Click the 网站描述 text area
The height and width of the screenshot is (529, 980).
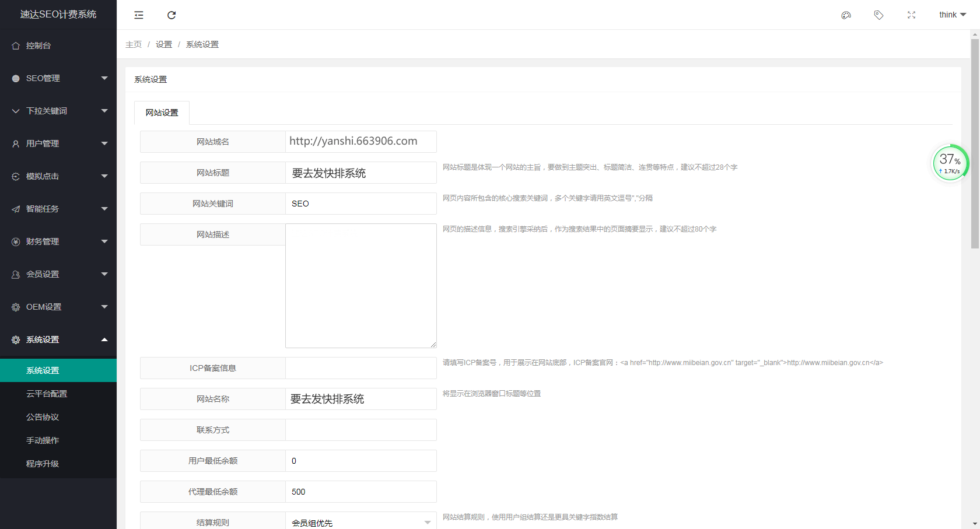coord(360,285)
